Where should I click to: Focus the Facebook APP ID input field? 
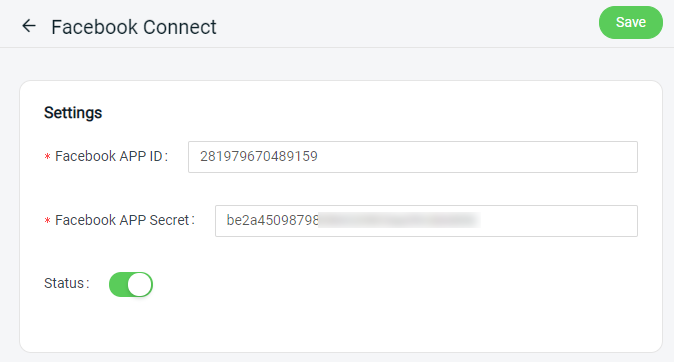(x=413, y=157)
